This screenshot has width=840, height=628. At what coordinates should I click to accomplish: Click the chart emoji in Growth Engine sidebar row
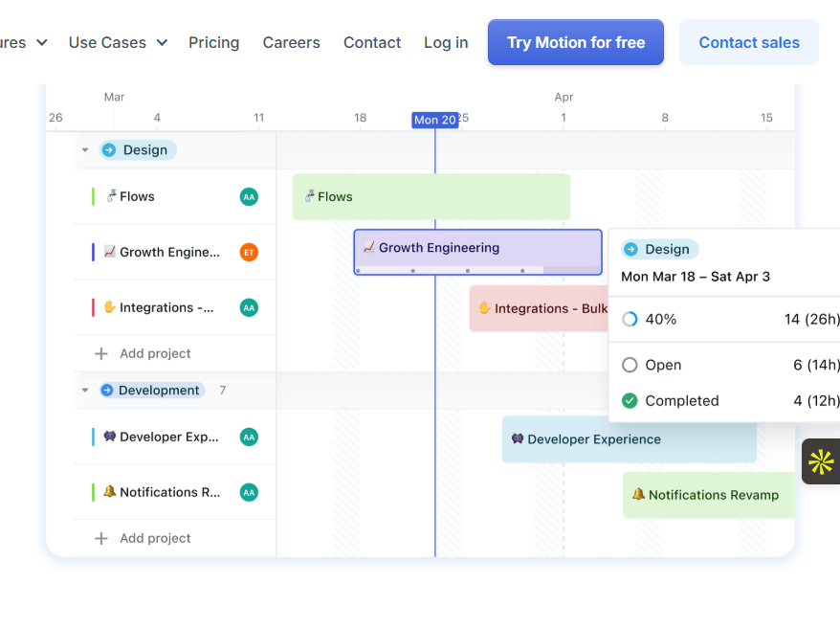(110, 252)
